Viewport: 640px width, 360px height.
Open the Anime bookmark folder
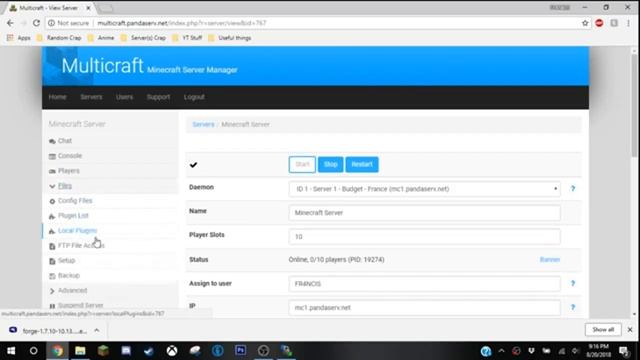pos(101,38)
